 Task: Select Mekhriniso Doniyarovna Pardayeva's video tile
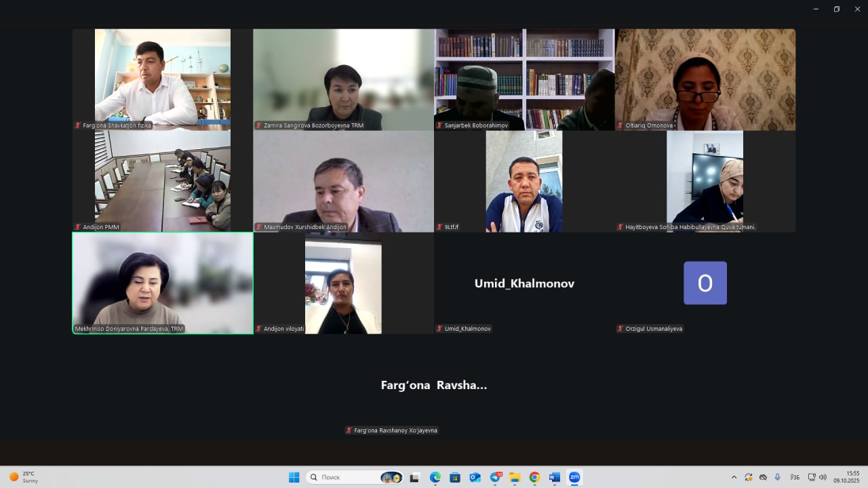coord(163,283)
